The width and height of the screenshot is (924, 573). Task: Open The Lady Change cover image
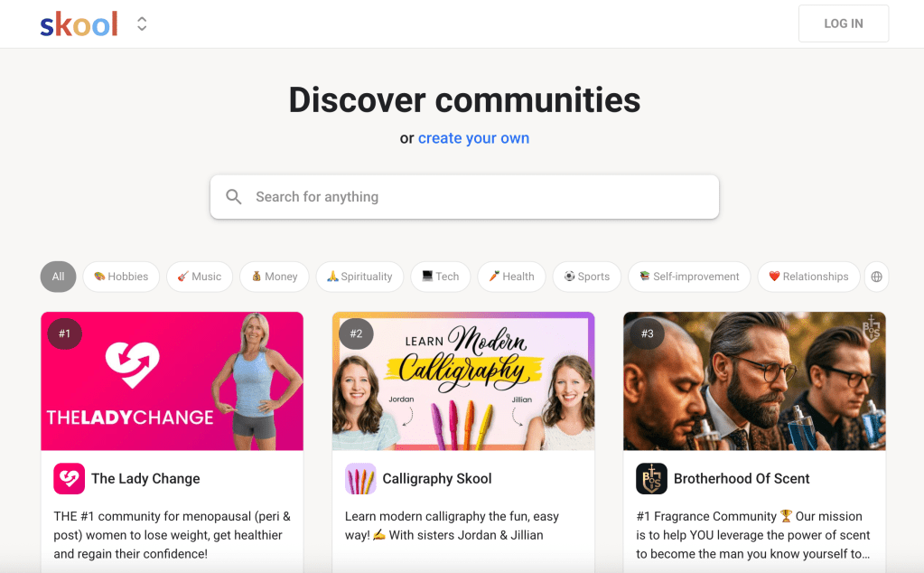173,381
